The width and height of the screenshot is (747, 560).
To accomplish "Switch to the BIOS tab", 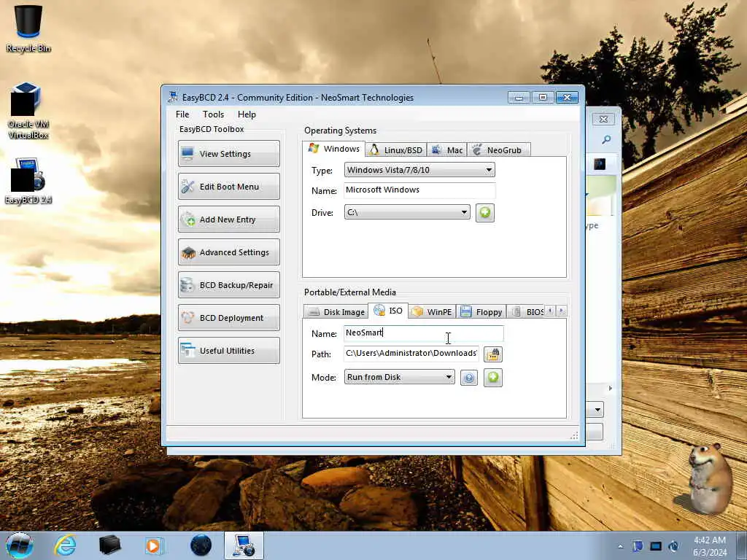I will pyautogui.click(x=527, y=312).
